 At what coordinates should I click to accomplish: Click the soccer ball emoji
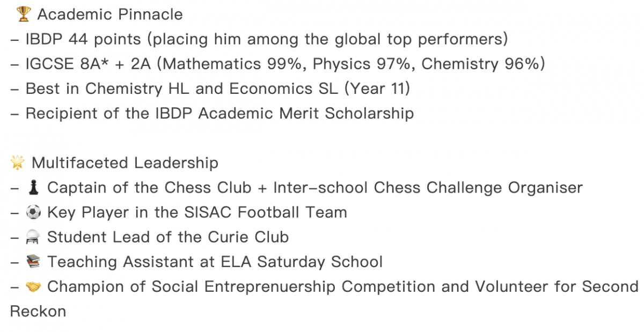click(x=34, y=212)
